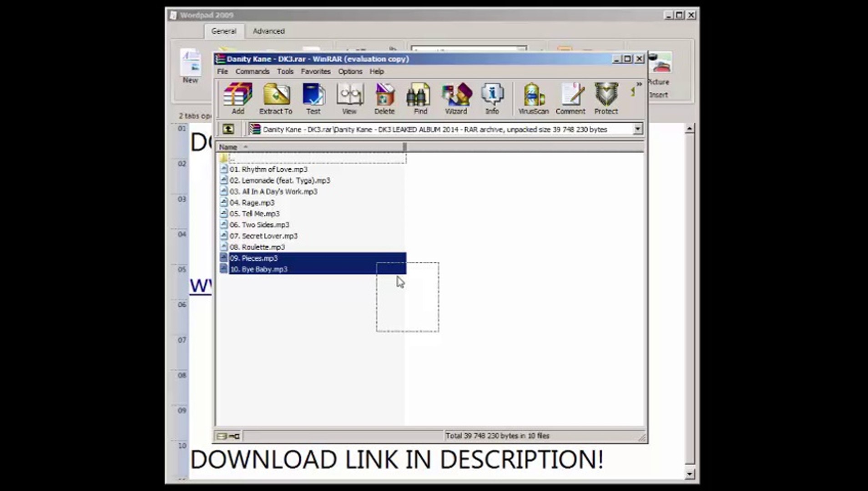This screenshot has height=491, width=868.
Task: Click the 'Total 39 748 230 bytes' status text
Action: coord(498,436)
